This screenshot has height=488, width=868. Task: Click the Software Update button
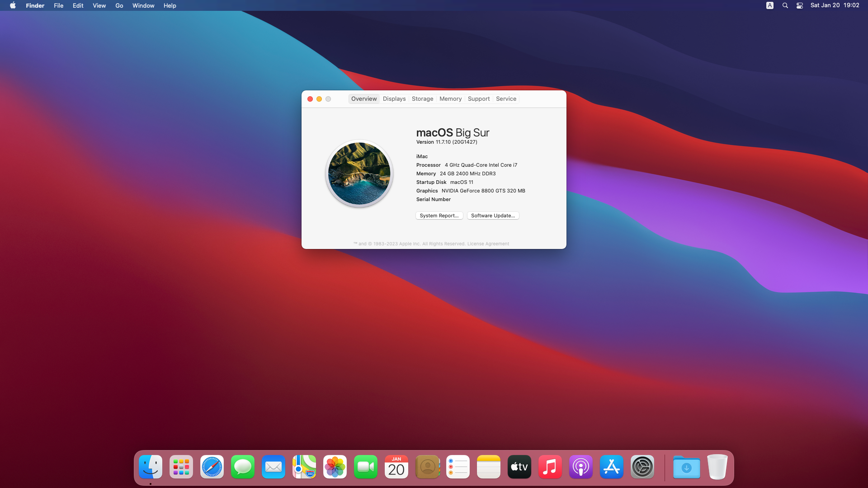[x=493, y=216]
